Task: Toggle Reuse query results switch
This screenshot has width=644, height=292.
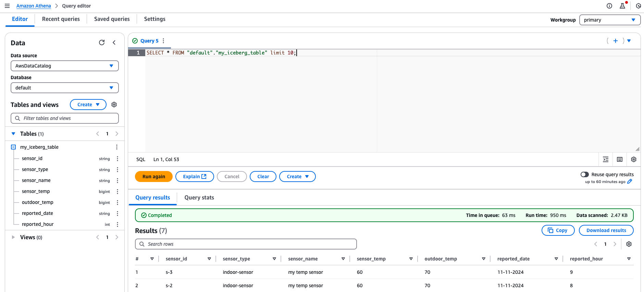Action: click(585, 174)
